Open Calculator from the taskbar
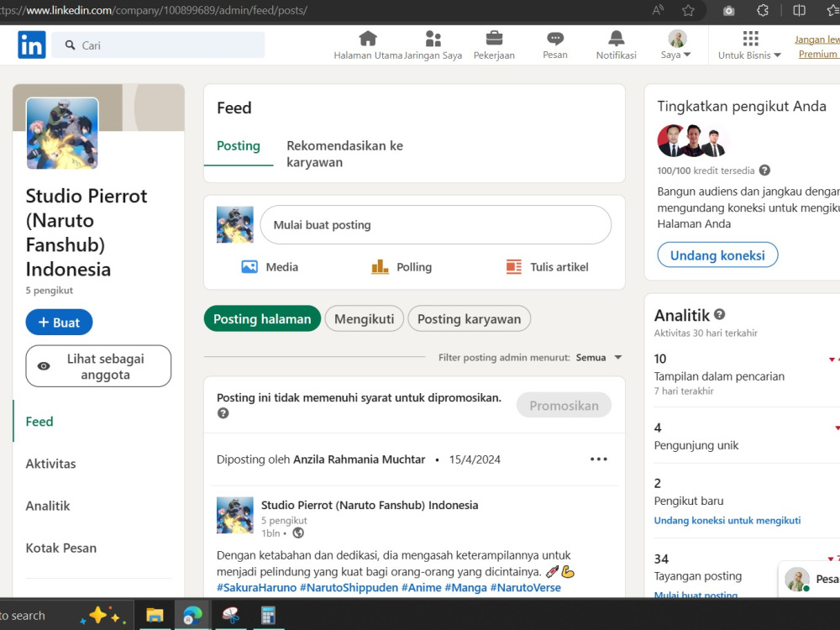 (x=268, y=615)
